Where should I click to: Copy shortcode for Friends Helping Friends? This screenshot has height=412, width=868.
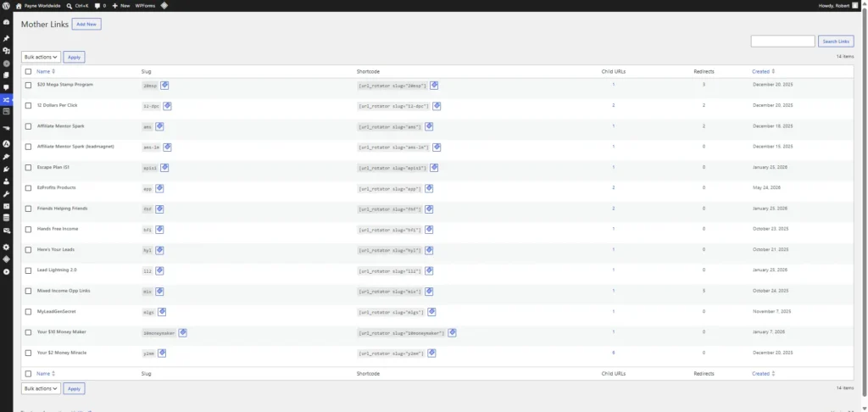coord(428,209)
